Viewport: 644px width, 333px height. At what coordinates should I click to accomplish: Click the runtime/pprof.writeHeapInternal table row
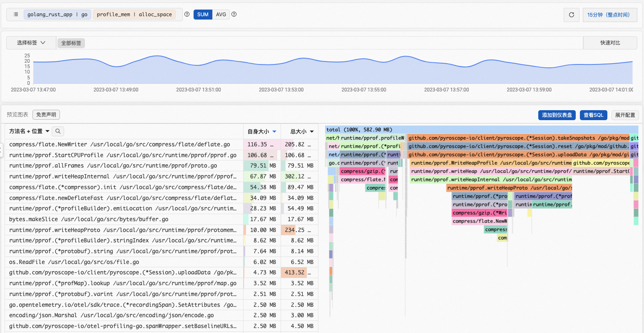click(x=162, y=177)
